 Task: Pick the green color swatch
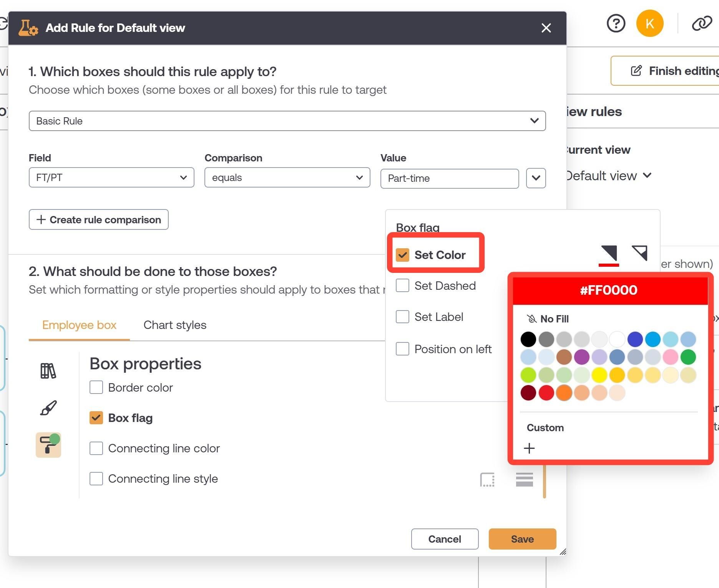(688, 357)
